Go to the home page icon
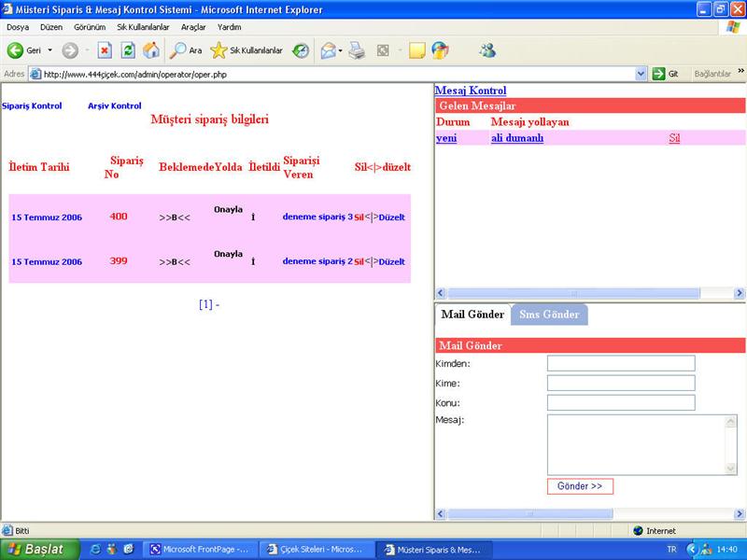 151,50
